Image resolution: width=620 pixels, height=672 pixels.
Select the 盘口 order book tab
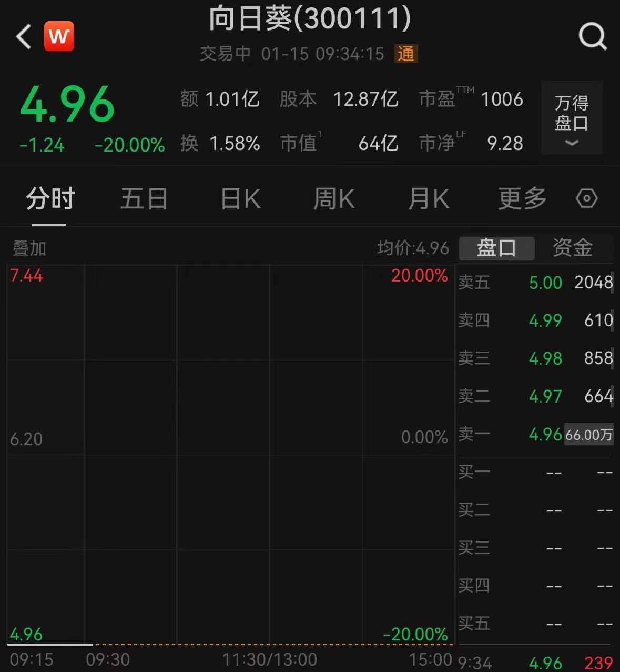[x=497, y=248]
